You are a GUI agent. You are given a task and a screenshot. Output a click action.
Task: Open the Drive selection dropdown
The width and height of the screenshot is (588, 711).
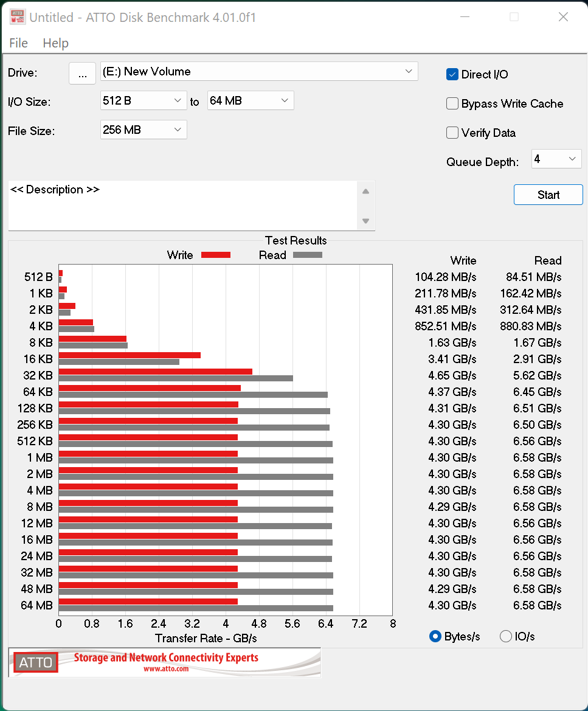[259, 72]
